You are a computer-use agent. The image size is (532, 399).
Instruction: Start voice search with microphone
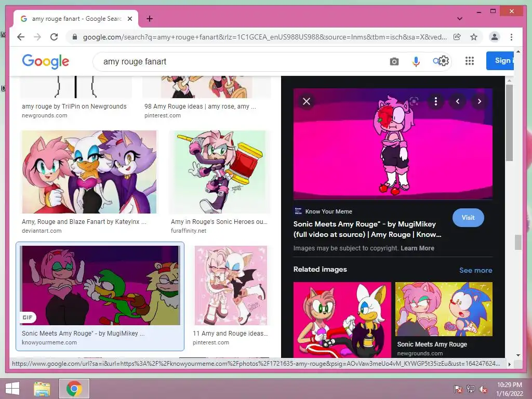tap(416, 61)
